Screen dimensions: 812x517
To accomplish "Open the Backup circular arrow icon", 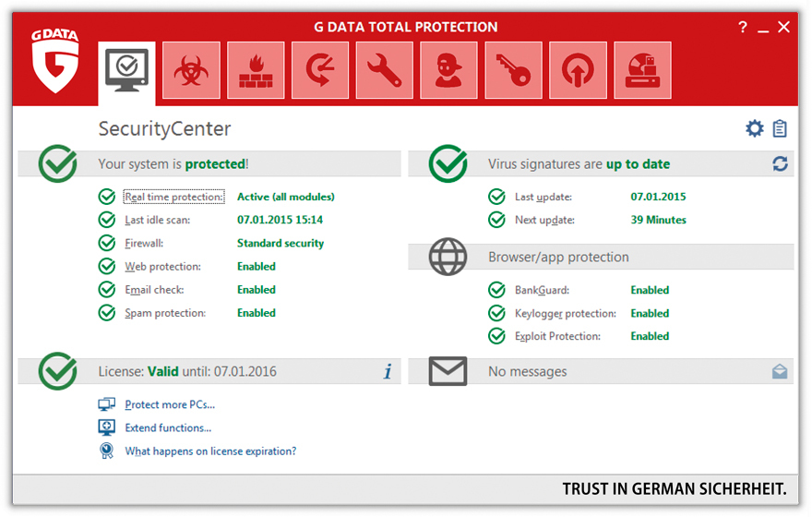I will 320,70.
